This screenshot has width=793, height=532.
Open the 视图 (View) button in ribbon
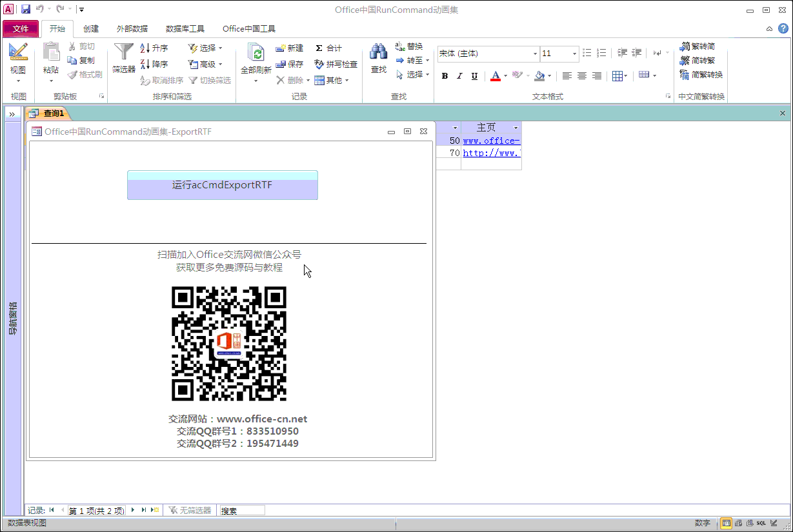[18, 63]
